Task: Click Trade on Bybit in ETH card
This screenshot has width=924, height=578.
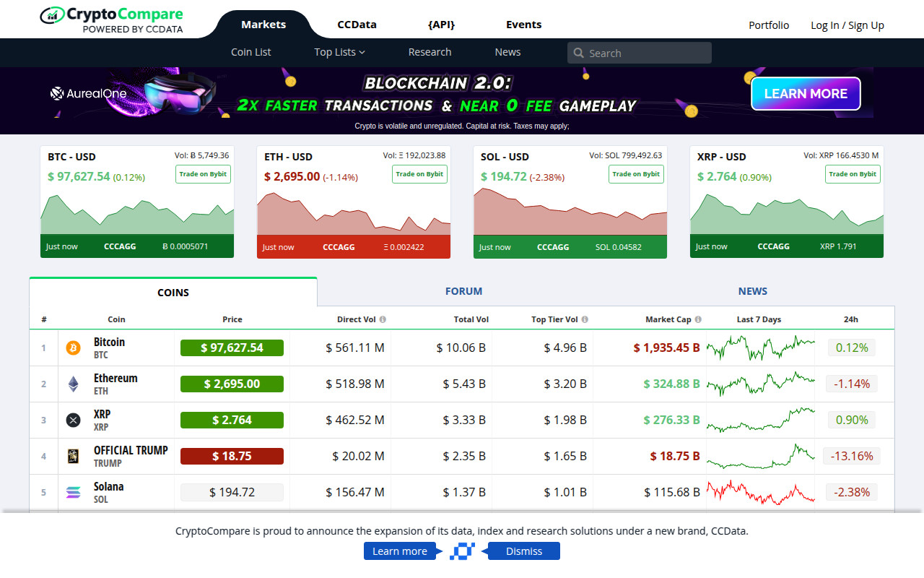Action: 419,174
